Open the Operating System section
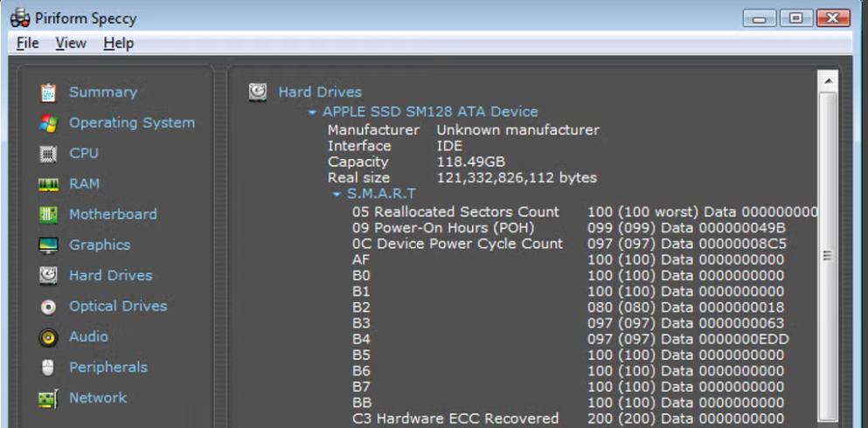868x428 pixels. [x=132, y=123]
